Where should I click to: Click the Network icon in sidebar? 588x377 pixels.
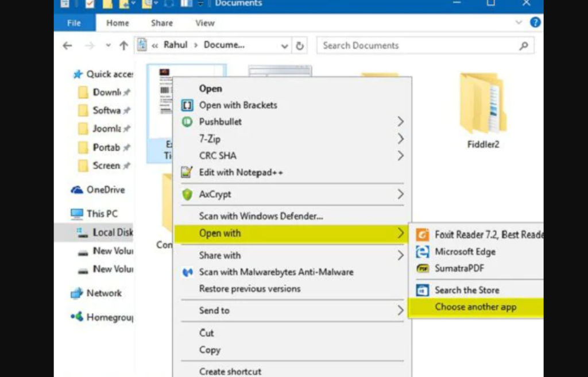point(77,293)
